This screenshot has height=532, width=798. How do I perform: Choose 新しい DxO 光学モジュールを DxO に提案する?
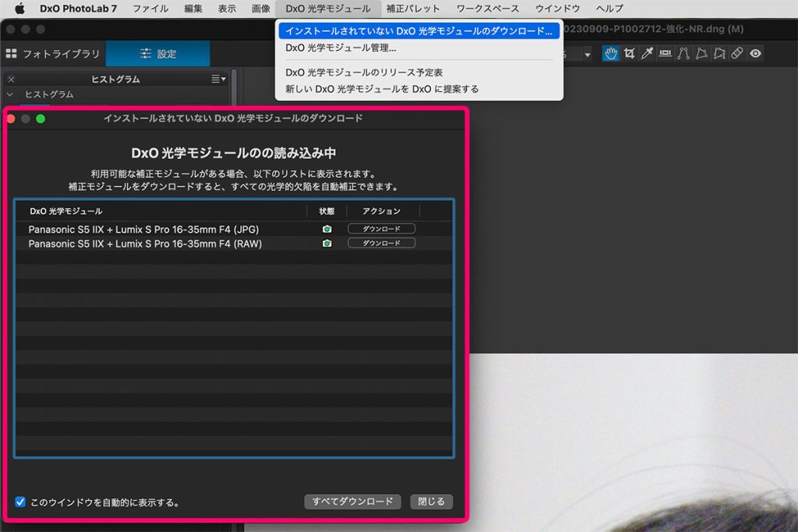pyautogui.click(x=418, y=89)
